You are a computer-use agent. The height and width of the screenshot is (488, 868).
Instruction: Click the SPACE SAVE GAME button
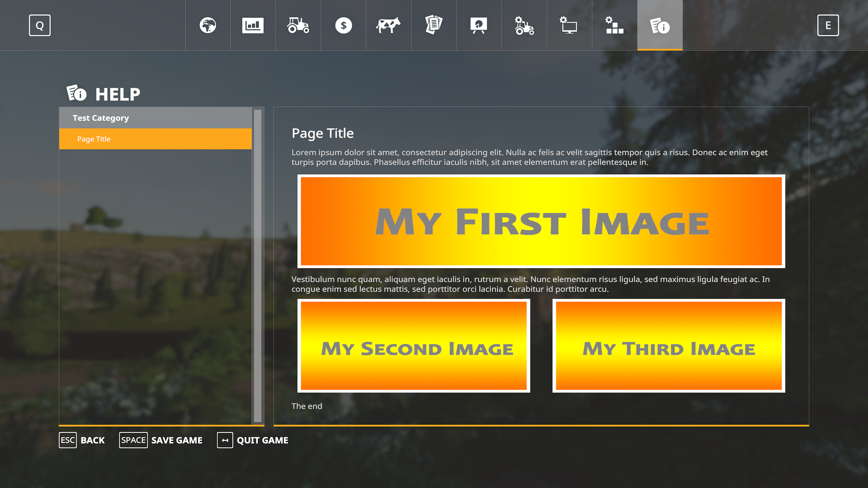(x=161, y=440)
